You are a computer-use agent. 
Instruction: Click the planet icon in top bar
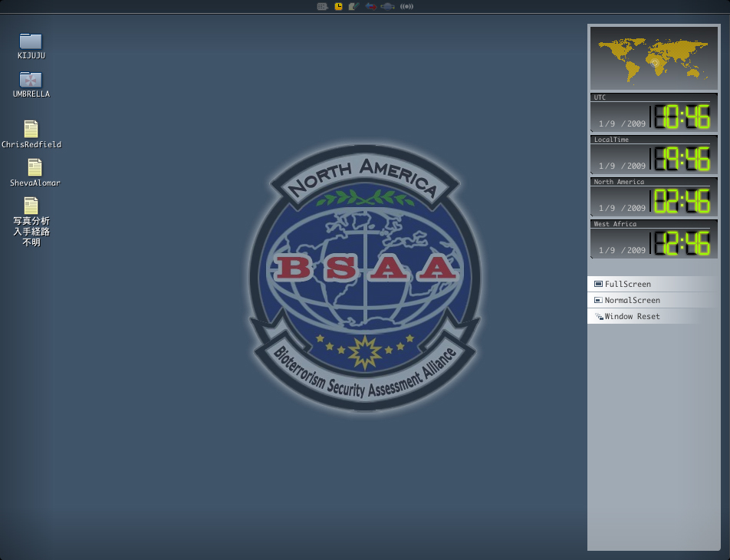pyautogui.click(x=388, y=6)
